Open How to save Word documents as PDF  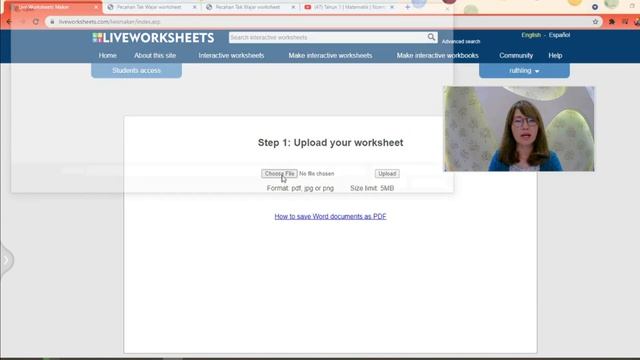click(x=330, y=216)
